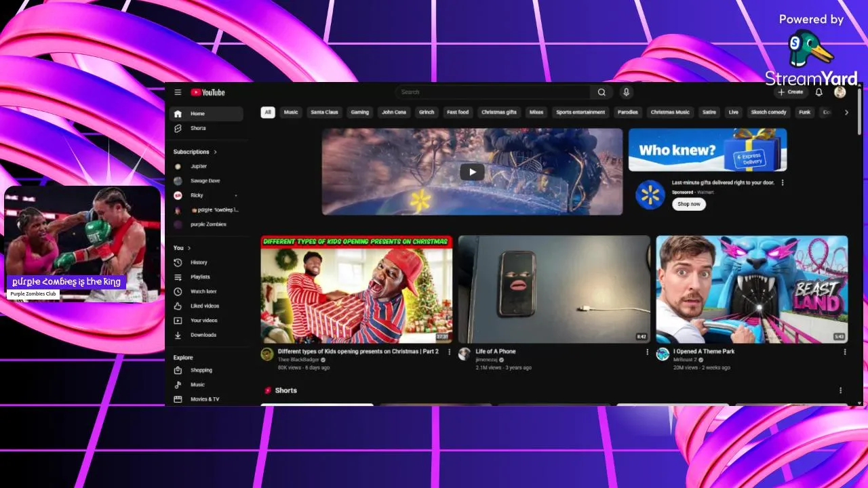
Task: Click the magnifier search button
Action: [601, 92]
